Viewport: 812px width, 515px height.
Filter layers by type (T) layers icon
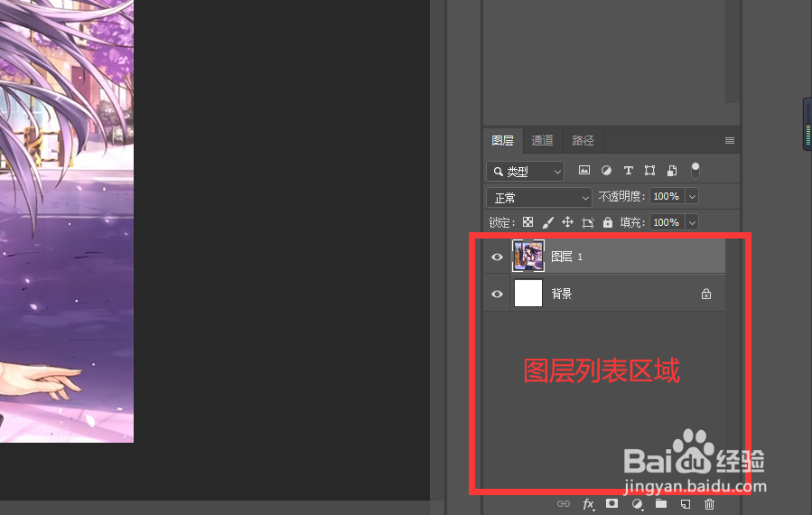[628, 170]
